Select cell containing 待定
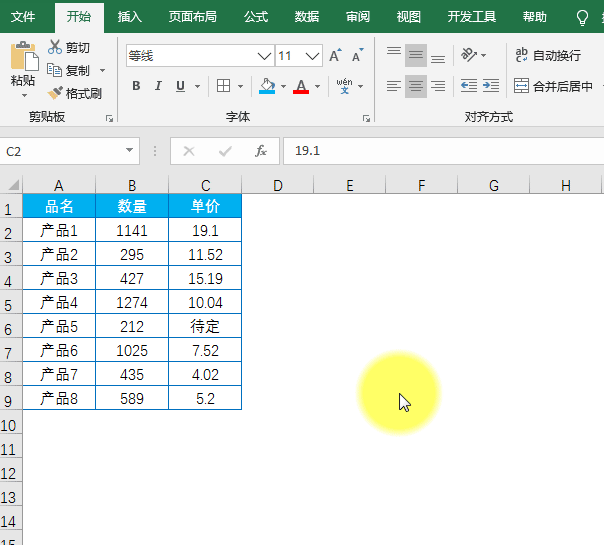Viewport: 604px width, 545px height. coord(205,326)
